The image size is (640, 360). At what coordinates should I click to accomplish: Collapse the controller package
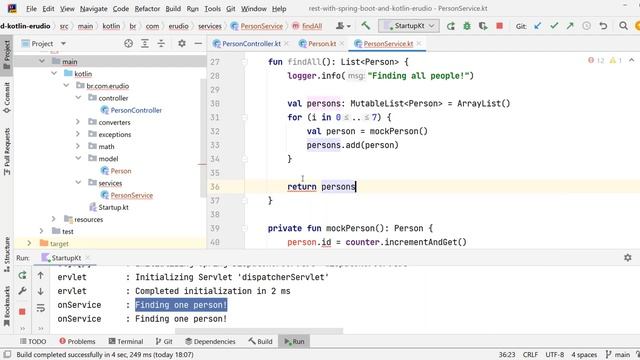(78, 98)
